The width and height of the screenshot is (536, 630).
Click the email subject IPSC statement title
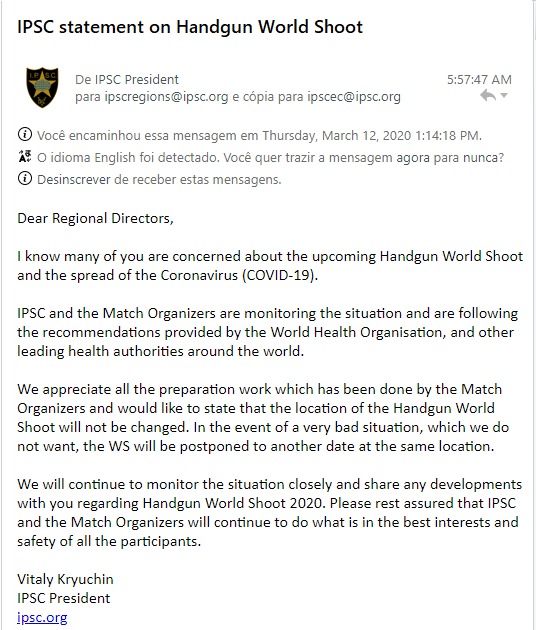[190, 27]
